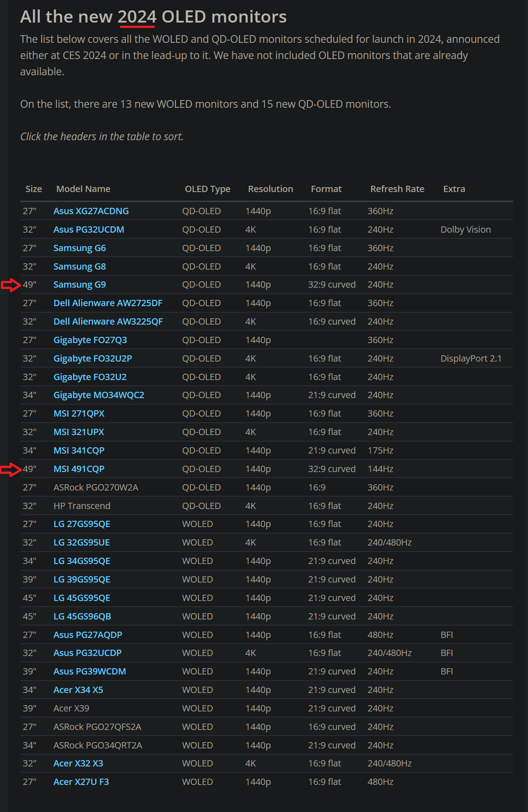Open the Samsung G6 link

coord(80,248)
